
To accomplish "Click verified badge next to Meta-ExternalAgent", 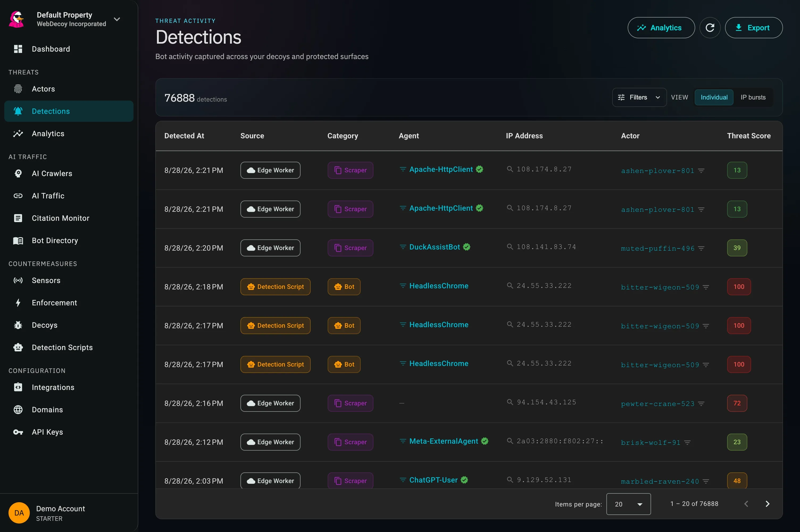I will 485,441.
